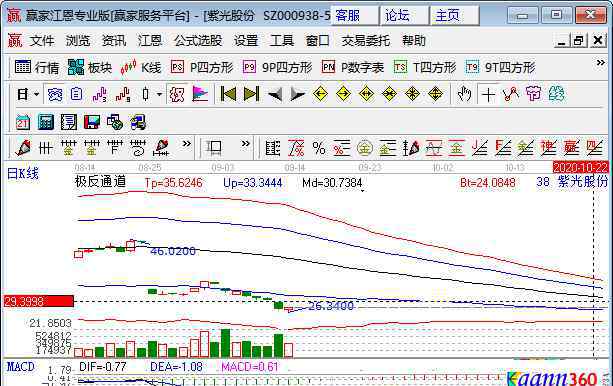Screen dimensions: 613x386
Task: Open the 9P四方形 tool
Action: tap(277, 68)
